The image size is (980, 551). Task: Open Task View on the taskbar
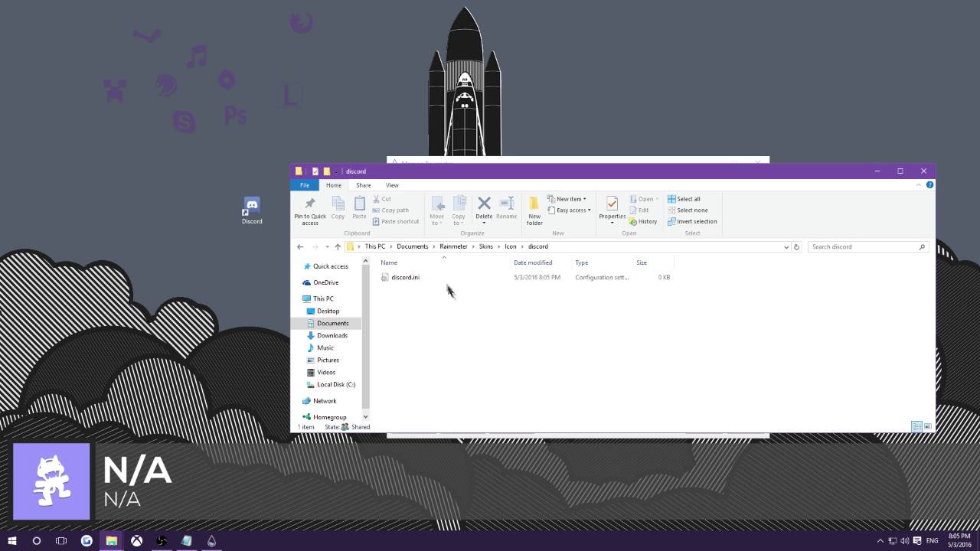point(61,541)
